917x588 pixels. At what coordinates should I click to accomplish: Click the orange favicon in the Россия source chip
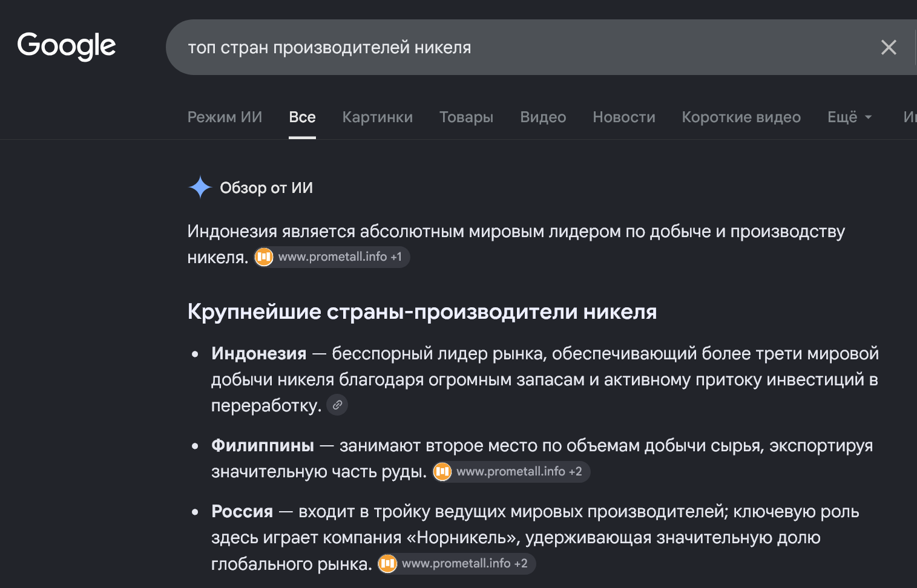(x=387, y=564)
